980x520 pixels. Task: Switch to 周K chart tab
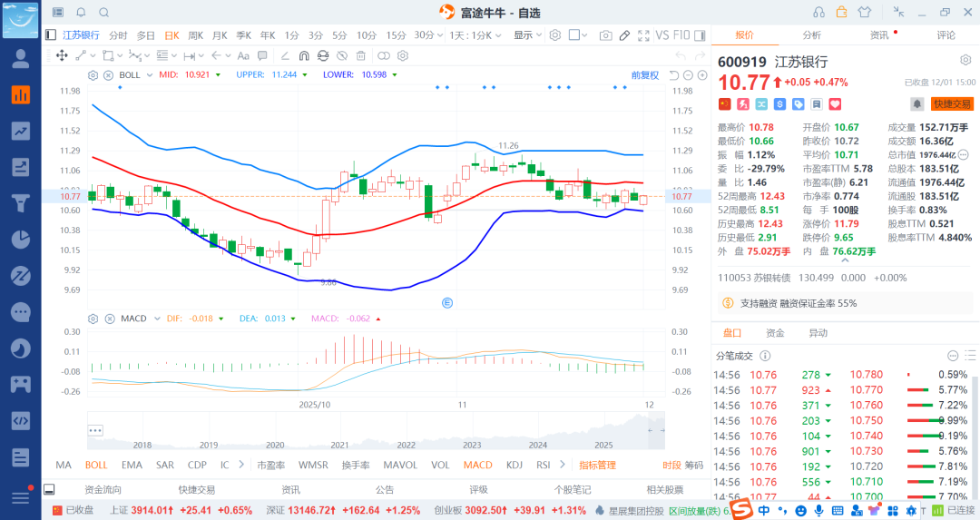pos(196,35)
